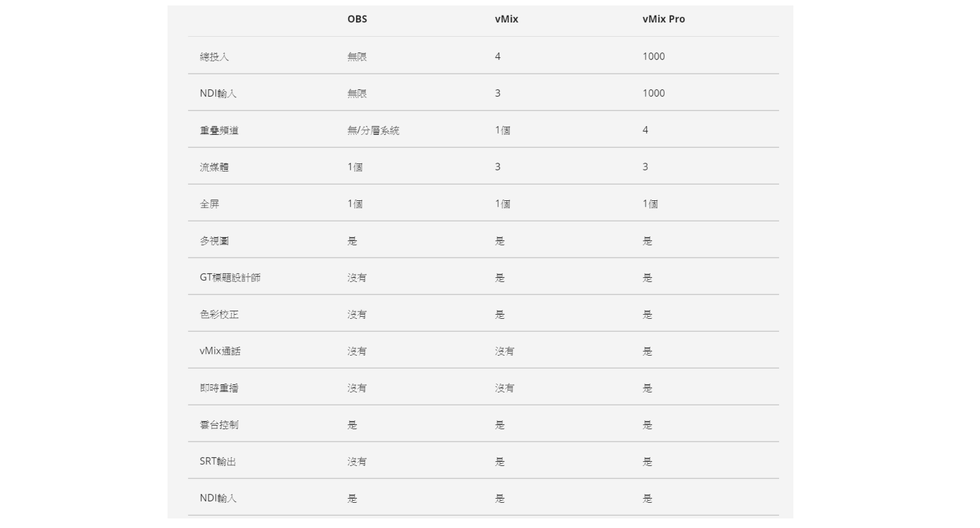The height and width of the screenshot is (528, 980).
Task: Click the 即時重播 row label
Action: coord(219,388)
